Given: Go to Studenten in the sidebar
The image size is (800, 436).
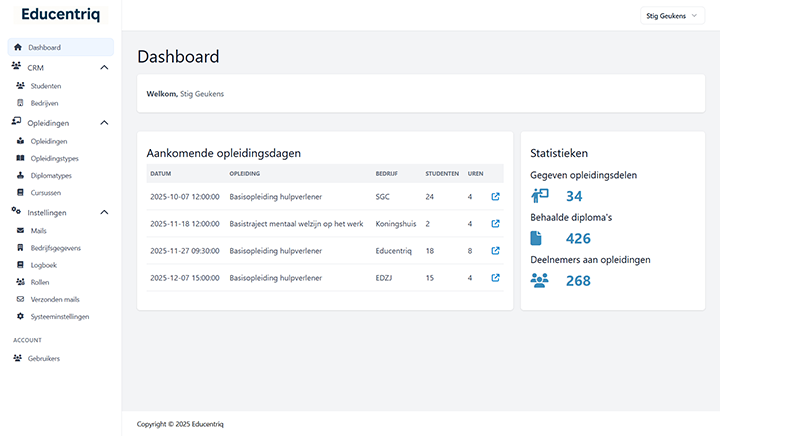Looking at the screenshot, I should 45,86.
